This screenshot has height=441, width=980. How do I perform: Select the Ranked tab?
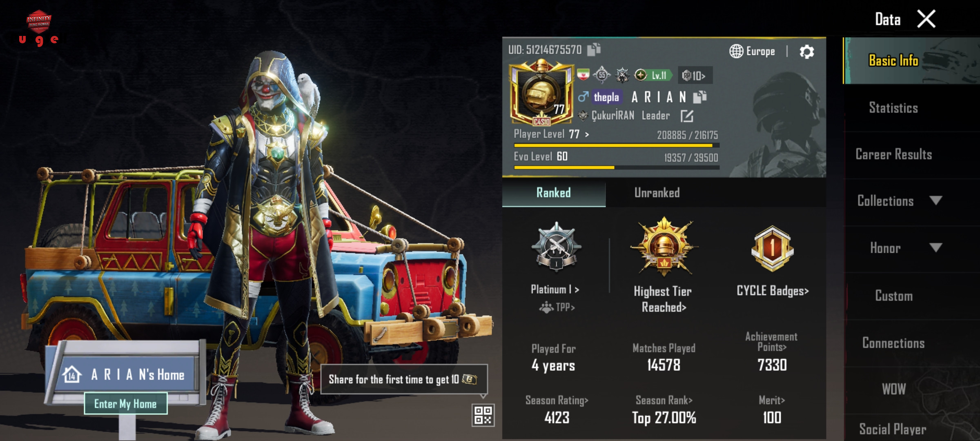554,193
